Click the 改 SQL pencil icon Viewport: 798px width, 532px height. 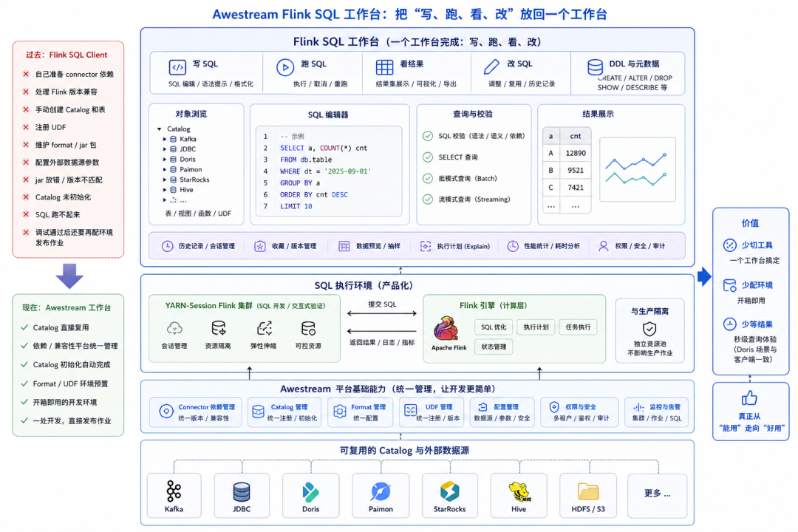[x=491, y=66]
